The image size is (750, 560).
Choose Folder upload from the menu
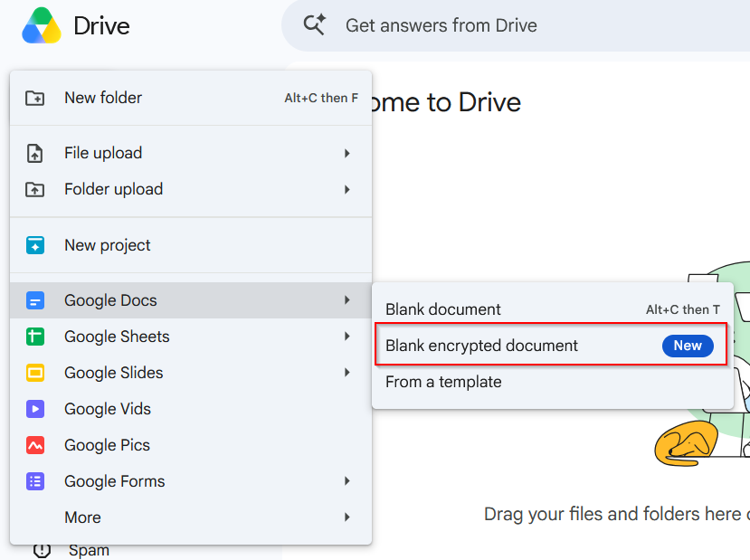pyautogui.click(x=191, y=189)
